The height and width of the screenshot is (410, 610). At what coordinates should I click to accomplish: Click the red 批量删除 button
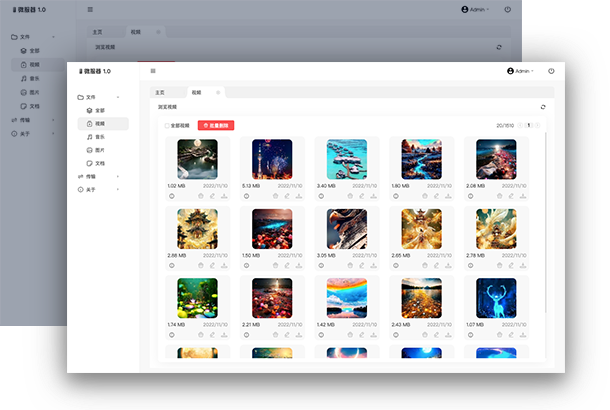pyautogui.click(x=216, y=126)
